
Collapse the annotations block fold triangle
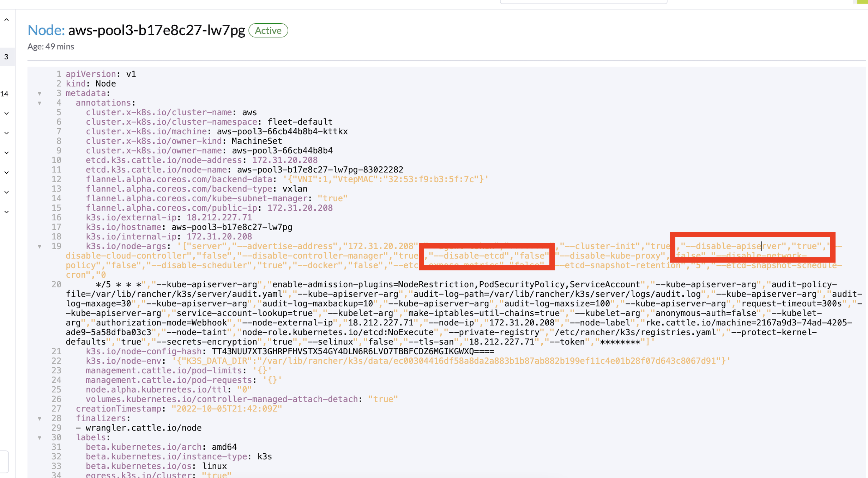(40, 103)
